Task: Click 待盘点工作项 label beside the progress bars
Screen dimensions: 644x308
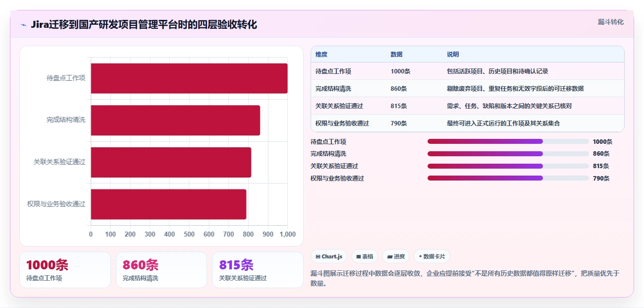Action: pos(328,142)
